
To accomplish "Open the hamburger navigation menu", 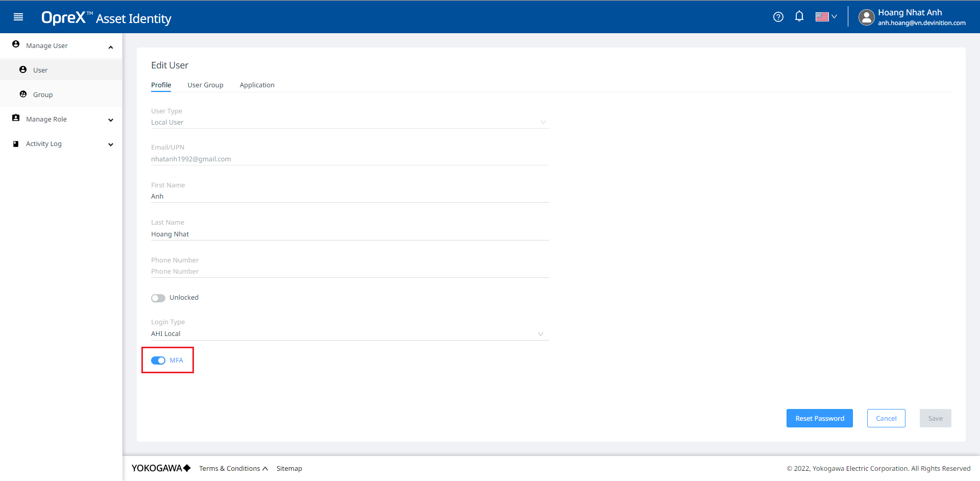I will click(x=18, y=17).
